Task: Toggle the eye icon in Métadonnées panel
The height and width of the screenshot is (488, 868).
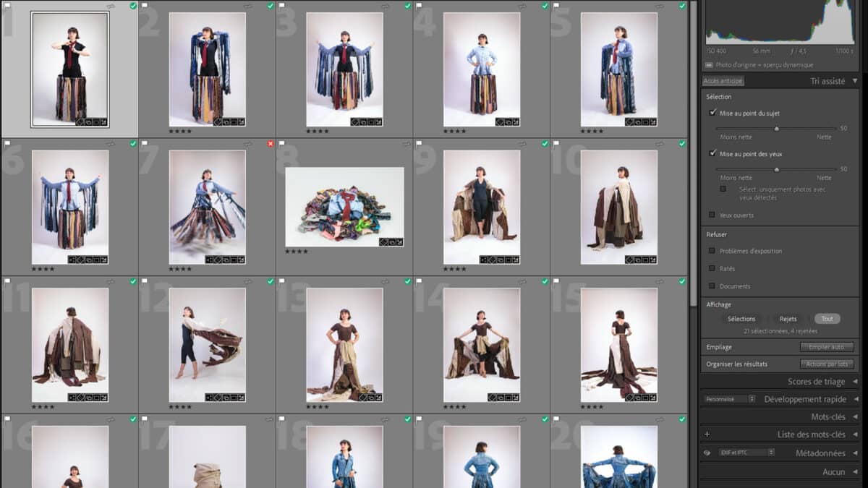Action: pyautogui.click(x=707, y=453)
